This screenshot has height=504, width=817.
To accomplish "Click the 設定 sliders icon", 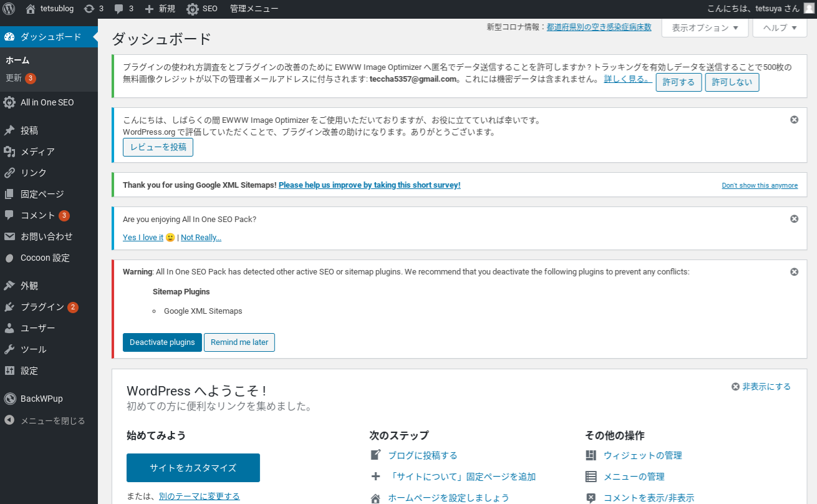I will click(x=9, y=371).
